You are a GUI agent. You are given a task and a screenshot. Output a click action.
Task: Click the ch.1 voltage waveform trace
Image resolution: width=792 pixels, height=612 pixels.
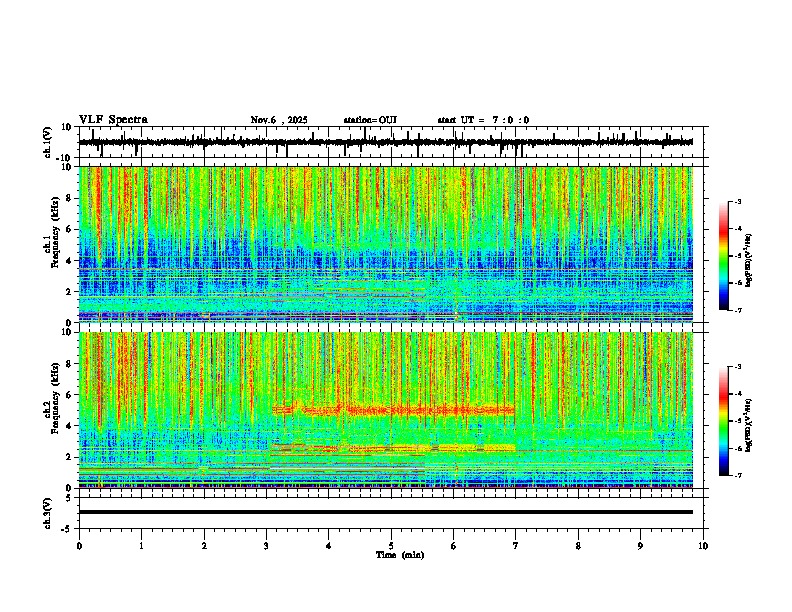pos(385,142)
